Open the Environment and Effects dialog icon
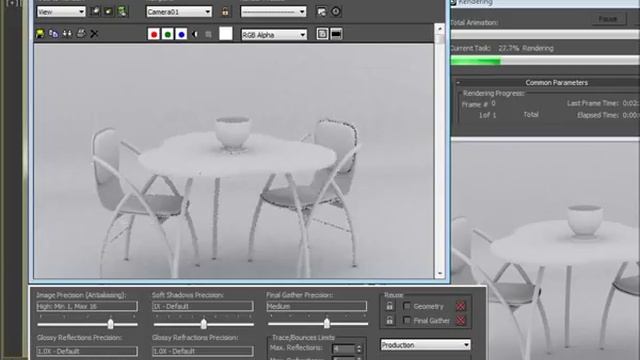This screenshot has height=360, width=640. (336, 11)
